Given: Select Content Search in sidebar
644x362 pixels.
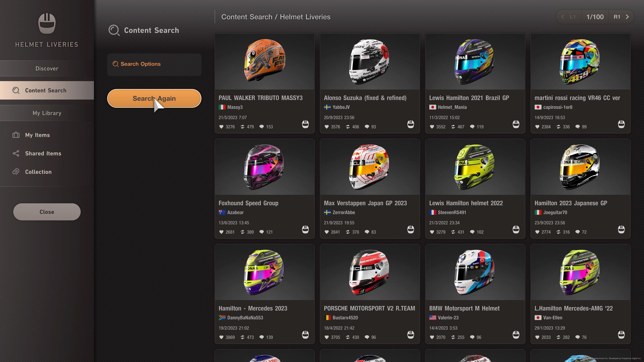Looking at the screenshot, I should [47, 90].
